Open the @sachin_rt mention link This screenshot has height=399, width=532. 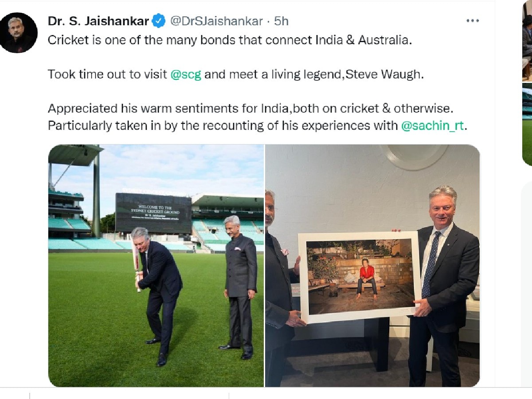pos(432,125)
